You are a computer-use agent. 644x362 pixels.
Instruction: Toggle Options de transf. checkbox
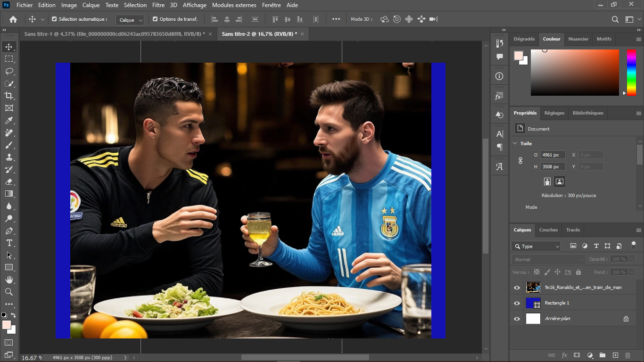[x=156, y=19]
